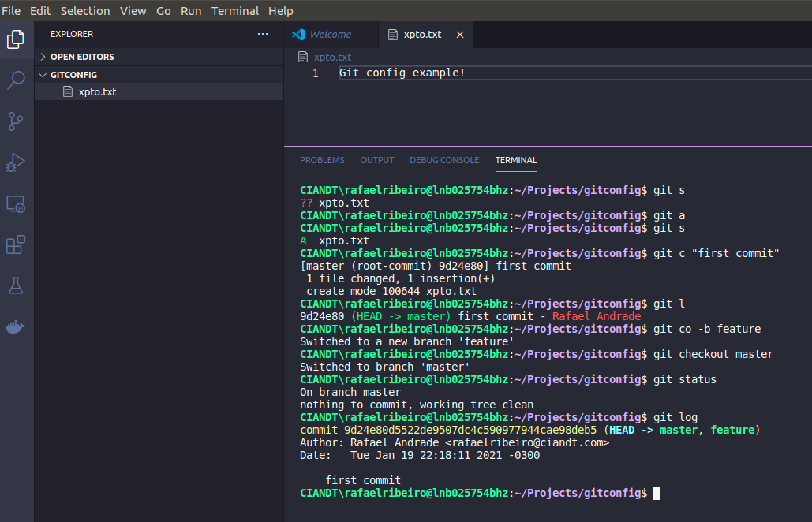The width and height of the screenshot is (812, 522).
Task: Open the Go menu
Action: pos(163,10)
